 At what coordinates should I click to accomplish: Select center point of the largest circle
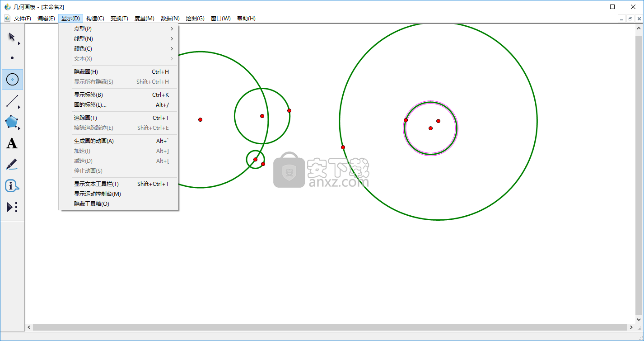[438, 121]
